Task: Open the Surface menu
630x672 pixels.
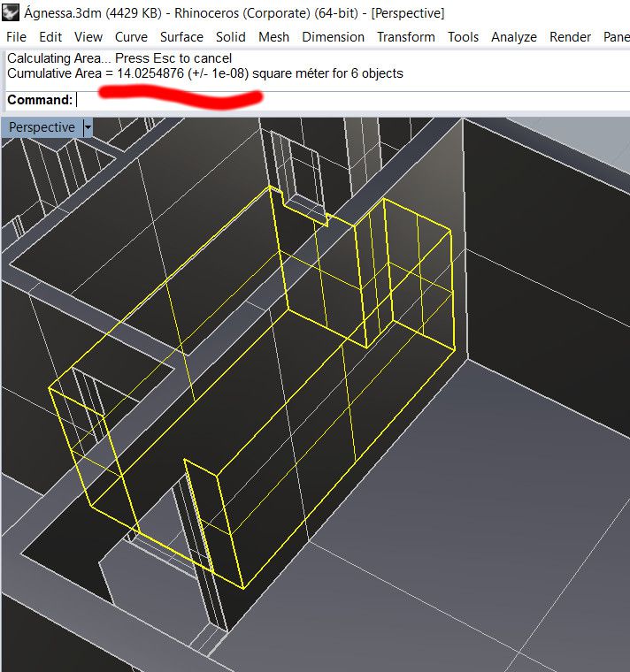Action: pos(181,37)
